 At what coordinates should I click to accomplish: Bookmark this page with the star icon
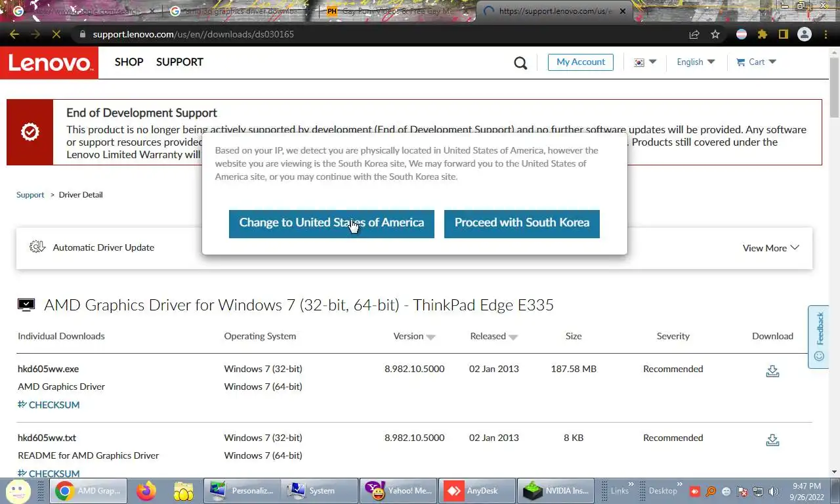715,34
